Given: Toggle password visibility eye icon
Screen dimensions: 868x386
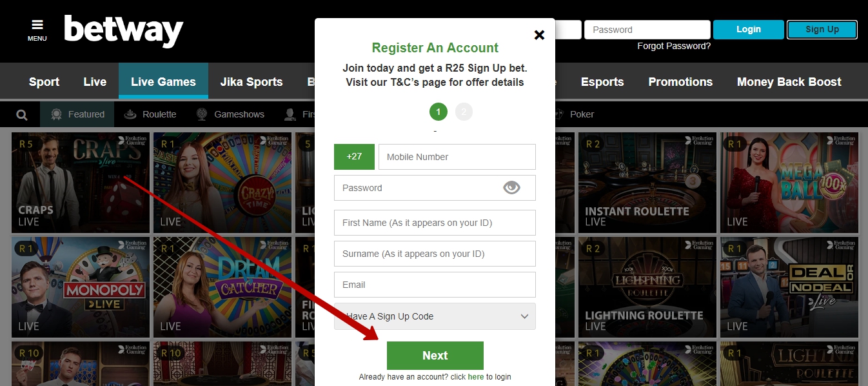Looking at the screenshot, I should click(x=511, y=188).
